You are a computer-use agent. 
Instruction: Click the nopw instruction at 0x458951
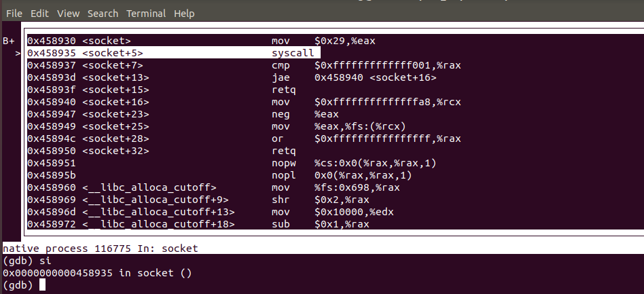coord(283,163)
